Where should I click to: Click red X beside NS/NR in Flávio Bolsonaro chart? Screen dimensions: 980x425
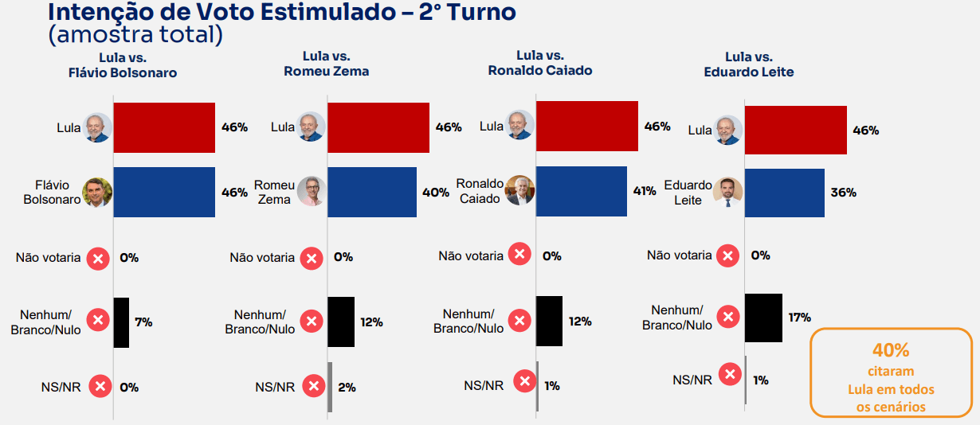click(x=100, y=387)
